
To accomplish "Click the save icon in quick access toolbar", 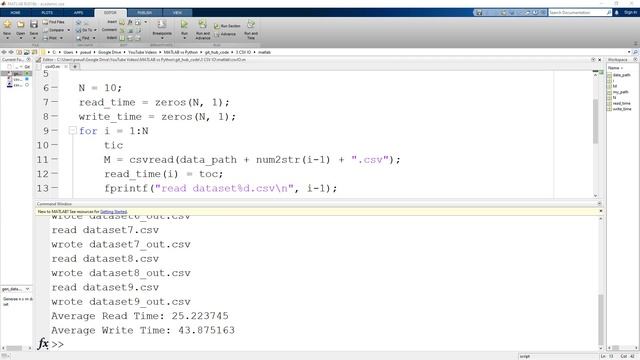I will click(479, 13).
